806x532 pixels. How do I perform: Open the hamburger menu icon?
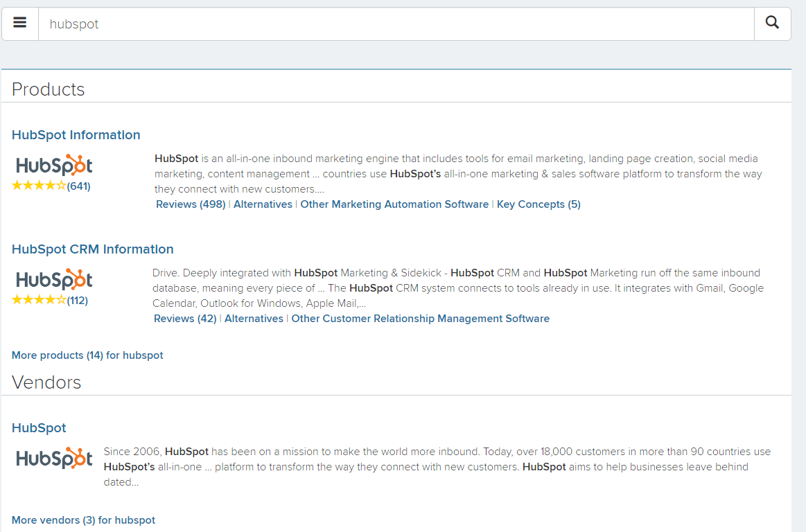20,23
